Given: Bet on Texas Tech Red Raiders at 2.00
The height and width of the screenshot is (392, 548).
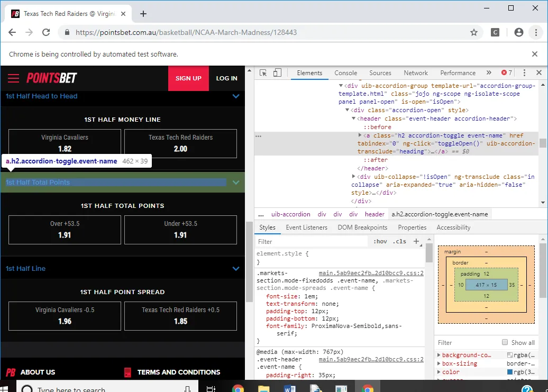Looking at the screenshot, I should coord(180,143).
